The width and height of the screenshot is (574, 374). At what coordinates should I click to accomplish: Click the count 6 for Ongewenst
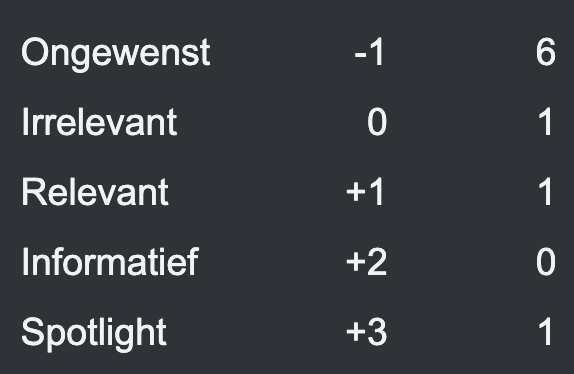545,52
